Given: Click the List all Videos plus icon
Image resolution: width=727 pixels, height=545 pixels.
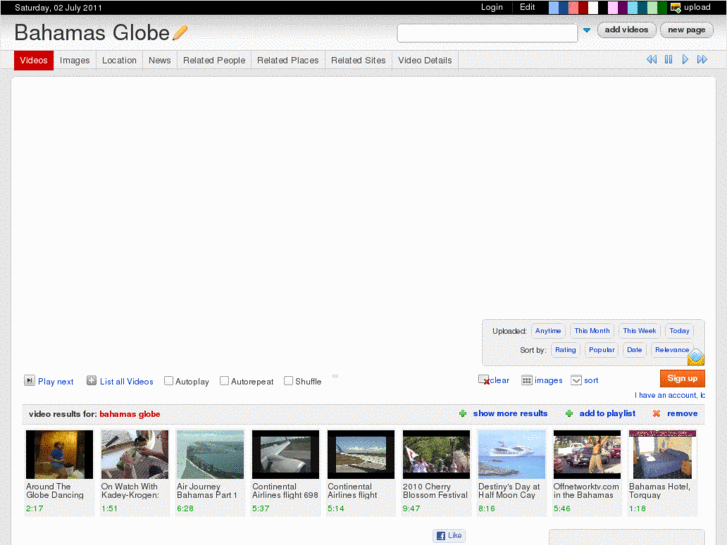Looking at the screenshot, I should point(91,381).
